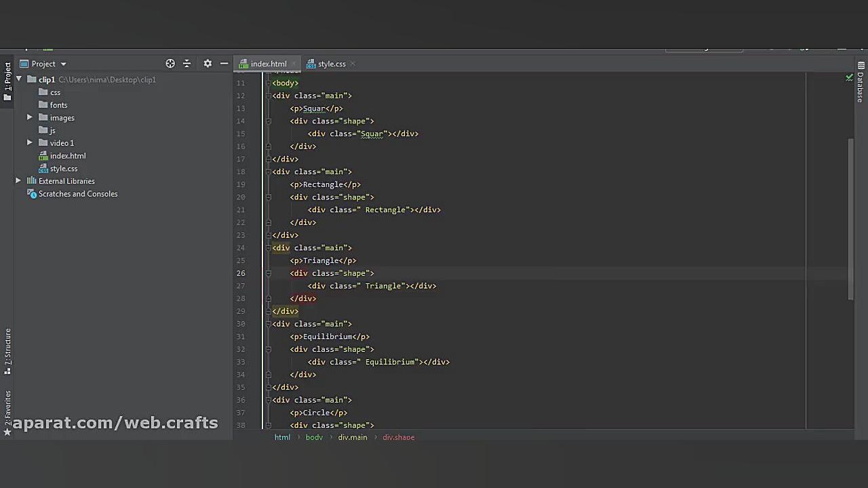Collapse all nodes in Project tree
868x488 pixels.
click(186, 63)
